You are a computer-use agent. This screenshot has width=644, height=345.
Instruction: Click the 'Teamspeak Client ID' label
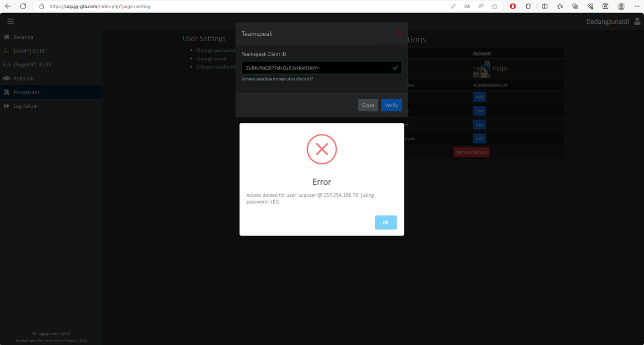pyautogui.click(x=264, y=54)
